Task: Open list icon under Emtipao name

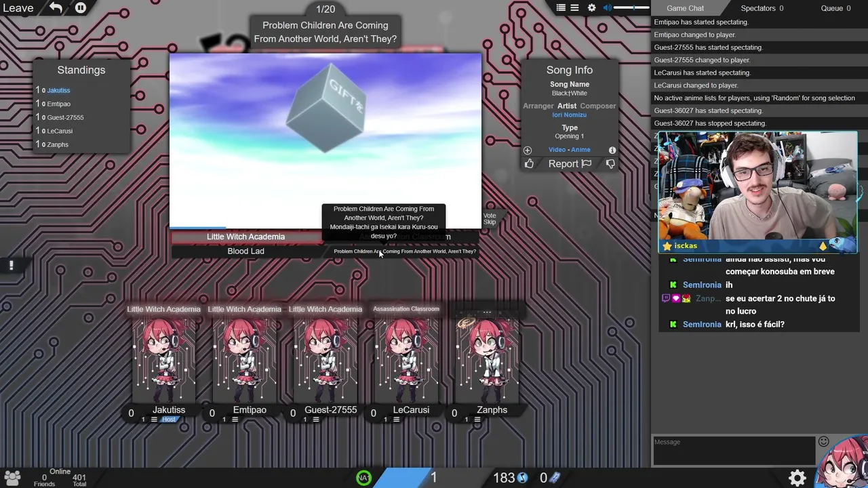Action: tap(235, 420)
